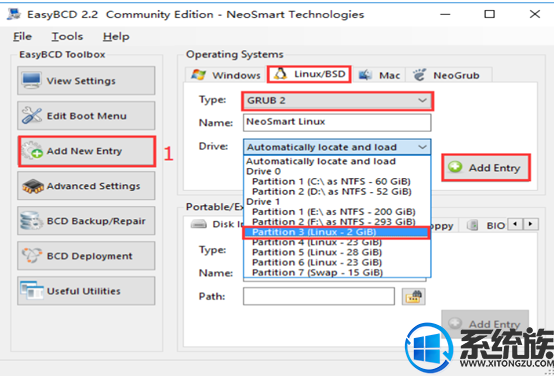The width and height of the screenshot is (554, 376).
Task: Switch to the NeoGrub tab
Action: click(x=448, y=75)
